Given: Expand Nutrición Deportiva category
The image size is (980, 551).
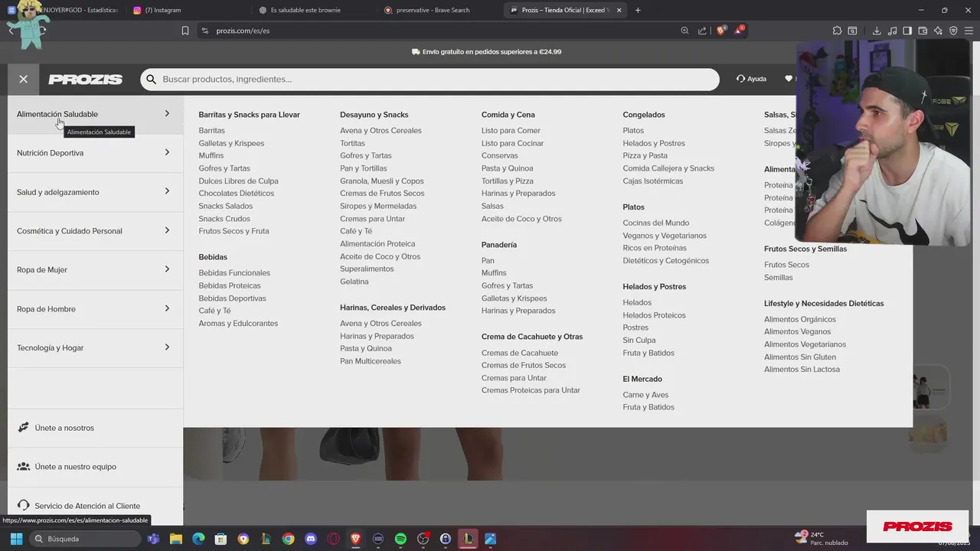Looking at the screenshot, I should pyautogui.click(x=95, y=153).
